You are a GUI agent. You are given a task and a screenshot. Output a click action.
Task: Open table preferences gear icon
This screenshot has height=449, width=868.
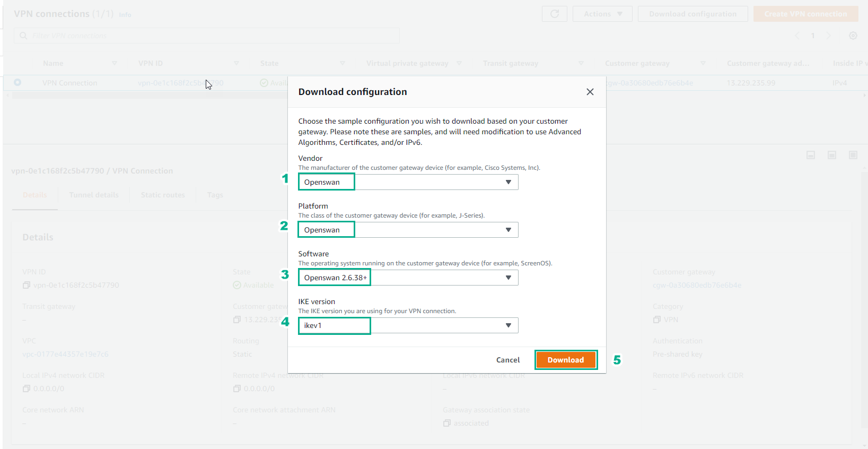[x=853, y=36]
